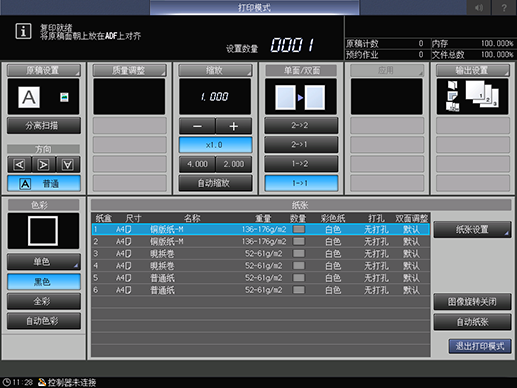Open 单色 single color options

coord(44,262)
